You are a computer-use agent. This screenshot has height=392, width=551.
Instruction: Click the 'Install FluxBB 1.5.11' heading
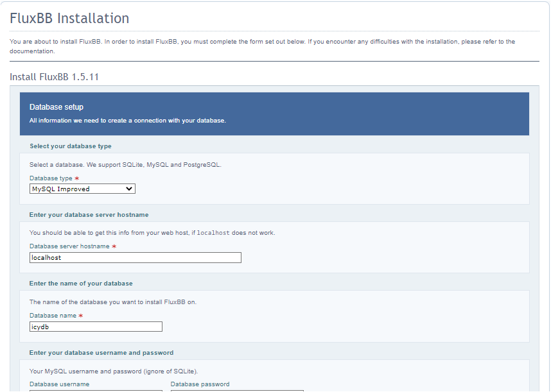click(x=54, y=77)
